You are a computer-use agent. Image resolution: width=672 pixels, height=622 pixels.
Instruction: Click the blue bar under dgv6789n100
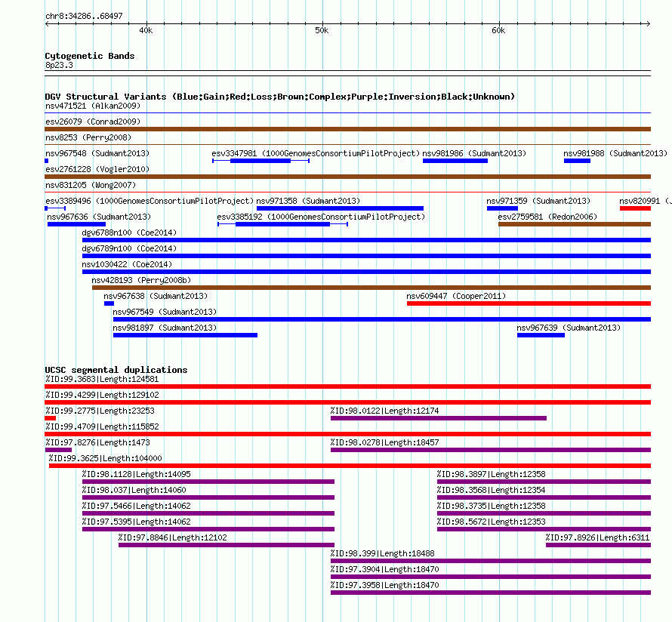point(366,256)
